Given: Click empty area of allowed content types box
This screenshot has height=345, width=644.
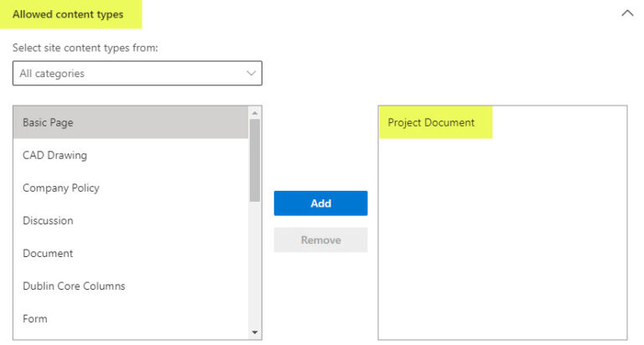Looking at the screenshot, I should pos(502,238).
